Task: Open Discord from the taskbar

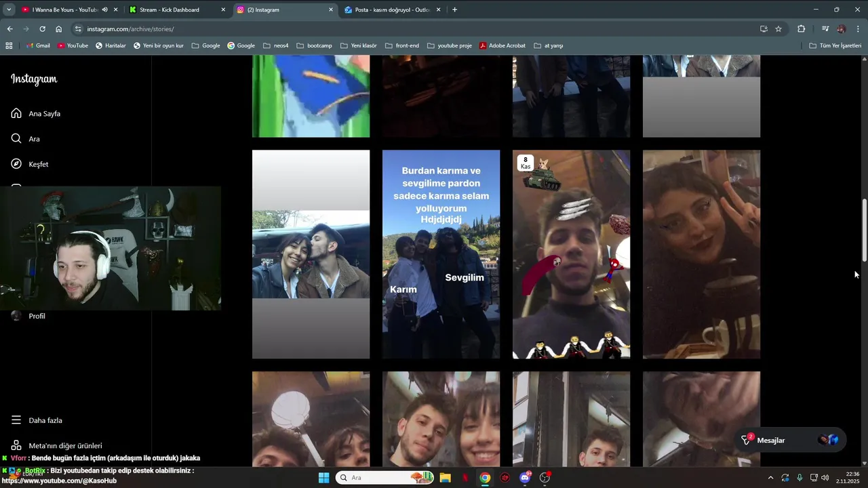Action: pos(525,478)
